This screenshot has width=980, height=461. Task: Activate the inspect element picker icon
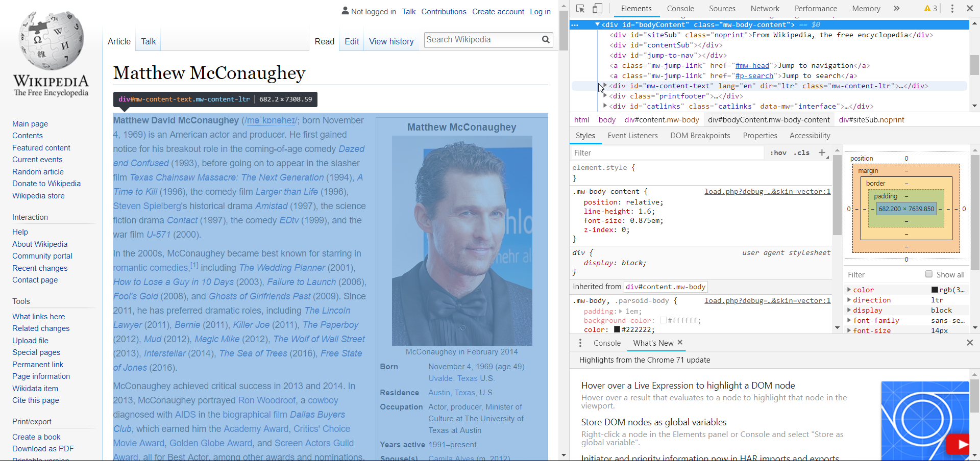[580, 9]
